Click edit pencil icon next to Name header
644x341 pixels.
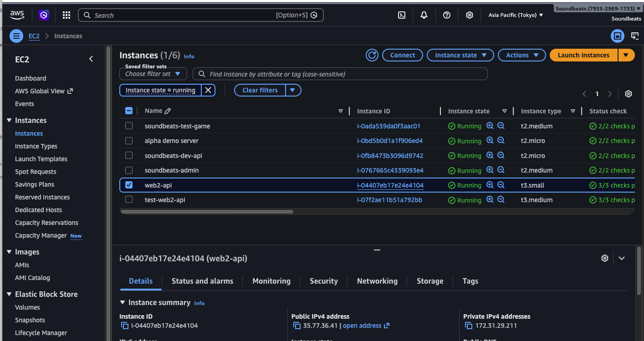coord(168,111)
